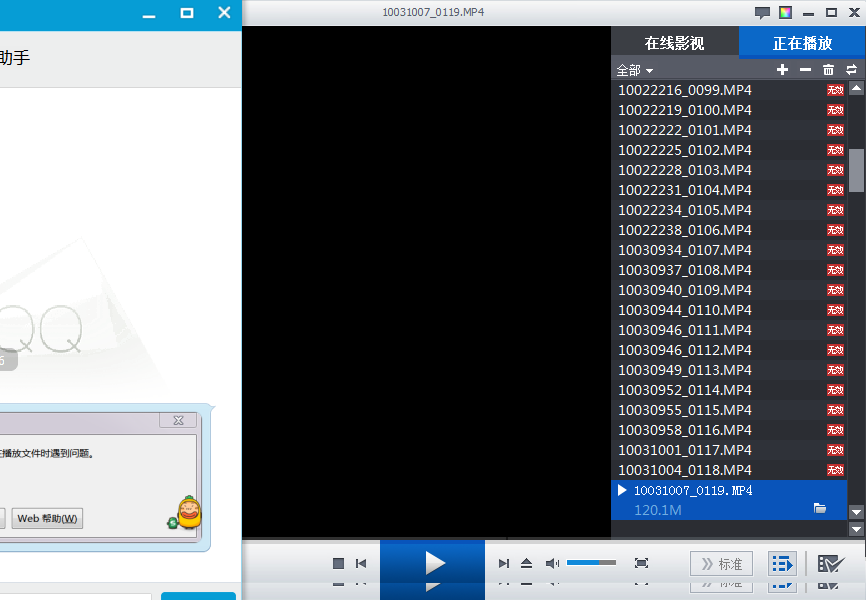Click the stop playback button

pos(339,563)
